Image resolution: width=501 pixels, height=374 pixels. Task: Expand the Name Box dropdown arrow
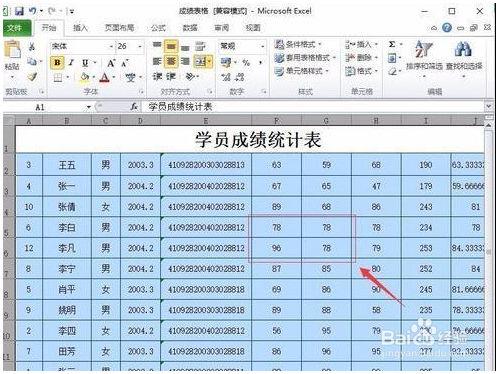[x=89, y=107]
